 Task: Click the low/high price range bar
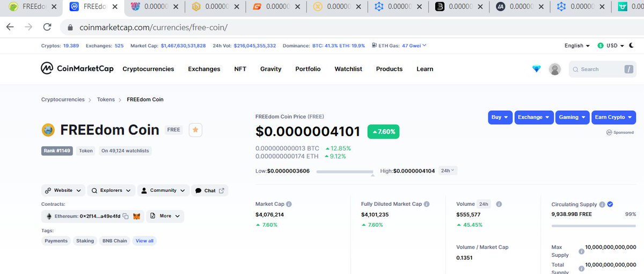pyautogui.click(x=345, y=171)
